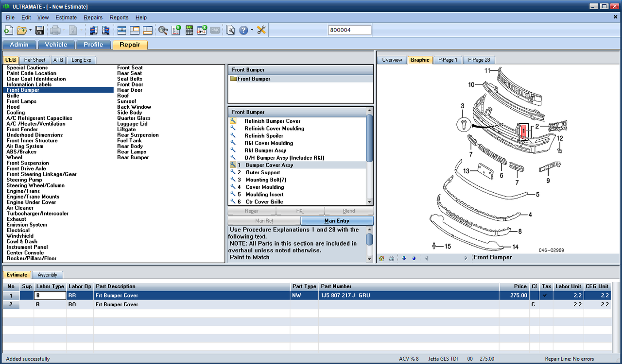Select Grille in the CEG list
The width and height of the screenshot is (622, 364).
tap(13, 96)
